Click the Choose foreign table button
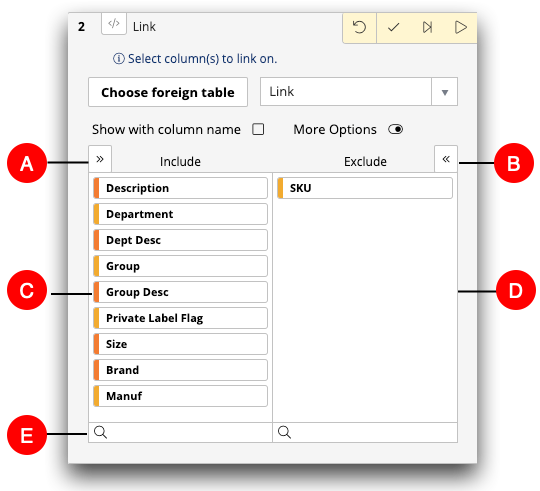Viewport: 540px width, 491px height. pyautogui.click(x=168, y=92)
